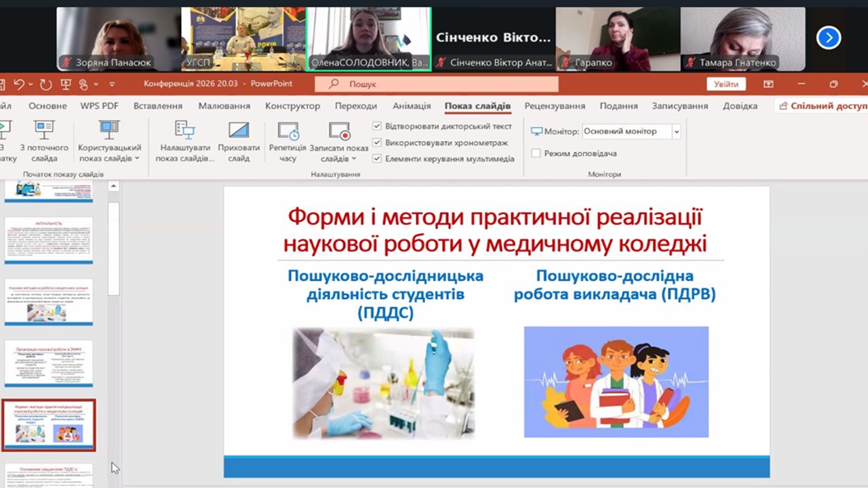Uncheck 'Відтворювати дикторський текст' checkbox
The image size is (868, 488).
(377, 126)
